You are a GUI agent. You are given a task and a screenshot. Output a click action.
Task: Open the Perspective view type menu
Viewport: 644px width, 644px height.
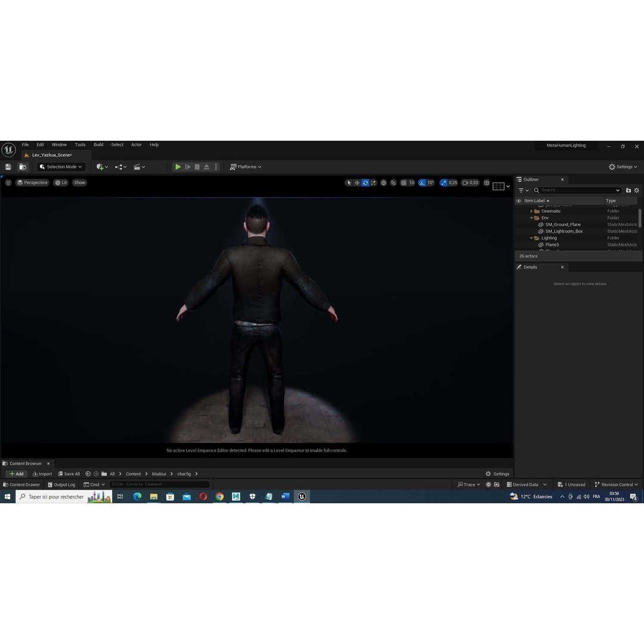click(x=32, y=182)
